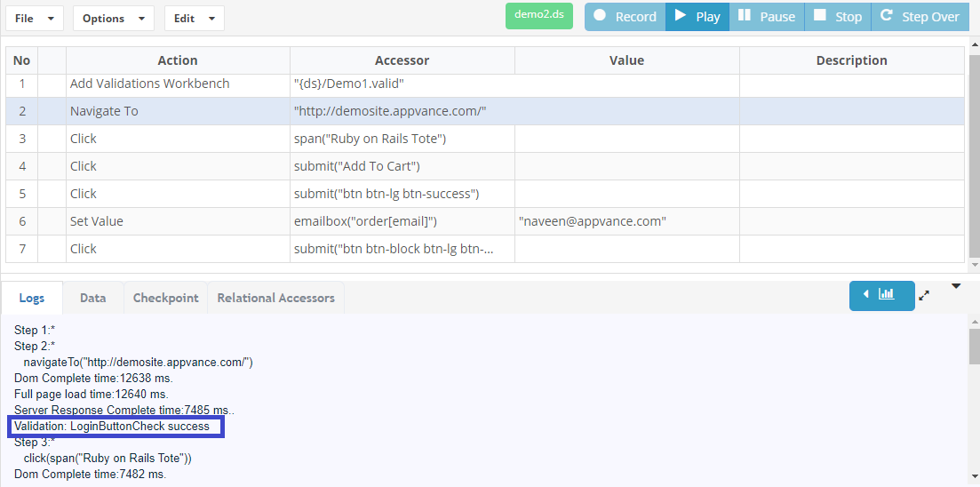
Task: Click row number 1 cell
Action: tap(21, 84)
